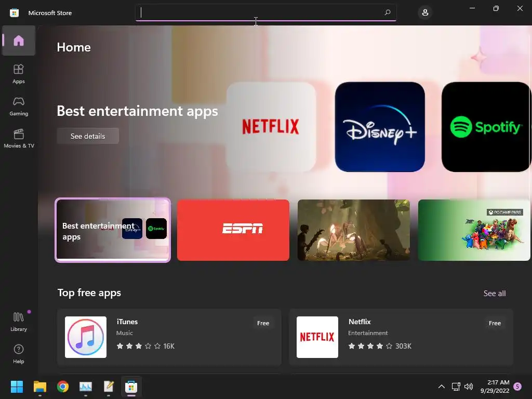The image size is (532, 399).
Task: Launch Google Chrome from taskbar
Action: click(x=63, y=387)
